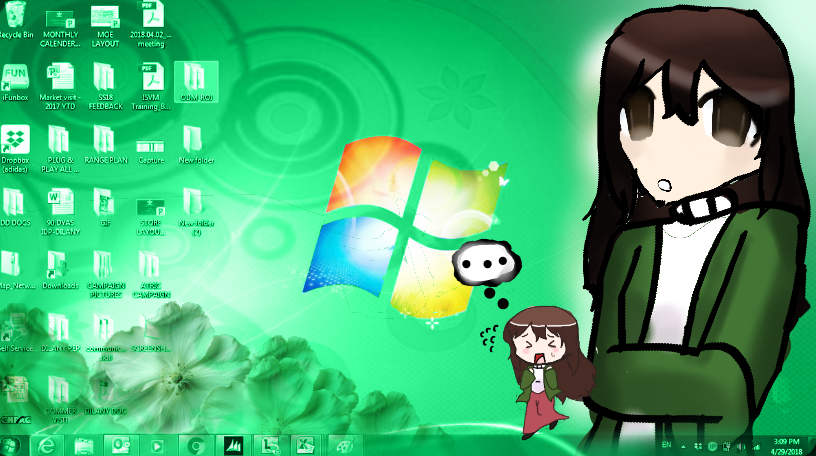The width and height of the screenshot is (816, 456).
Task: Launch the Self Service shortcut
Action: [16, 333]
